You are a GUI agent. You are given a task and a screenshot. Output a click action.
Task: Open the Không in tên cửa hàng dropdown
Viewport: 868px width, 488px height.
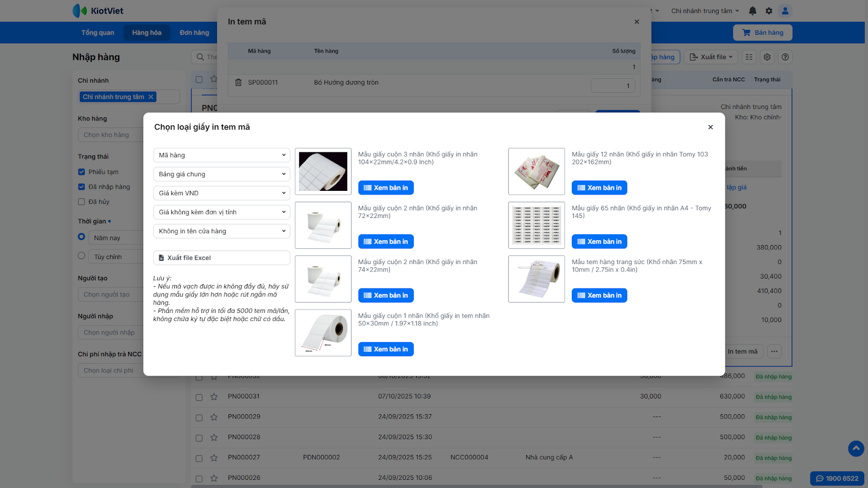pos(221,231)
